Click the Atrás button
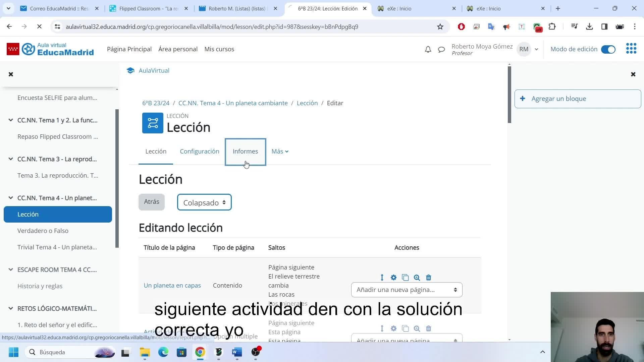Screen dimensions: 644x362 pyautogui.click(x=151, y=202)
